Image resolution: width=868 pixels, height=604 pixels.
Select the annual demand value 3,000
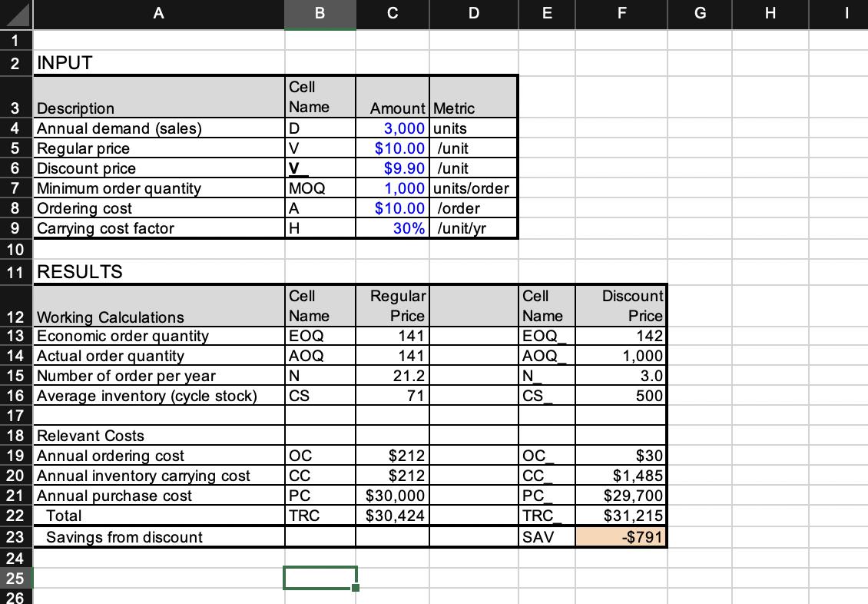pyautogui.click(x=393, y=128)
